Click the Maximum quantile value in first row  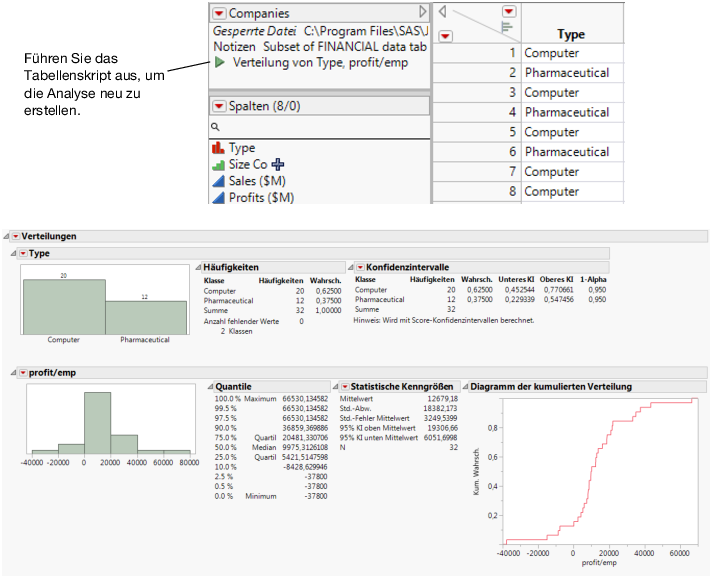pos(305,399)
